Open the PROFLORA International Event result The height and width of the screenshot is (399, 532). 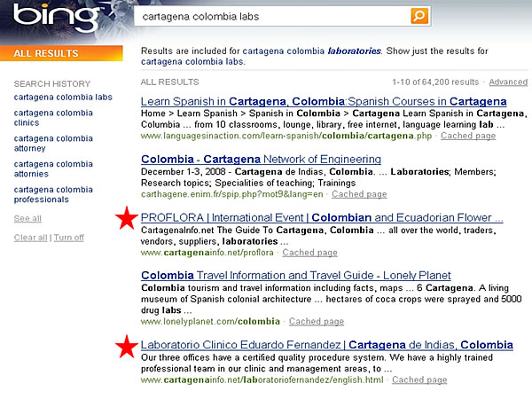pyautogui.click(x=322, y=217)
